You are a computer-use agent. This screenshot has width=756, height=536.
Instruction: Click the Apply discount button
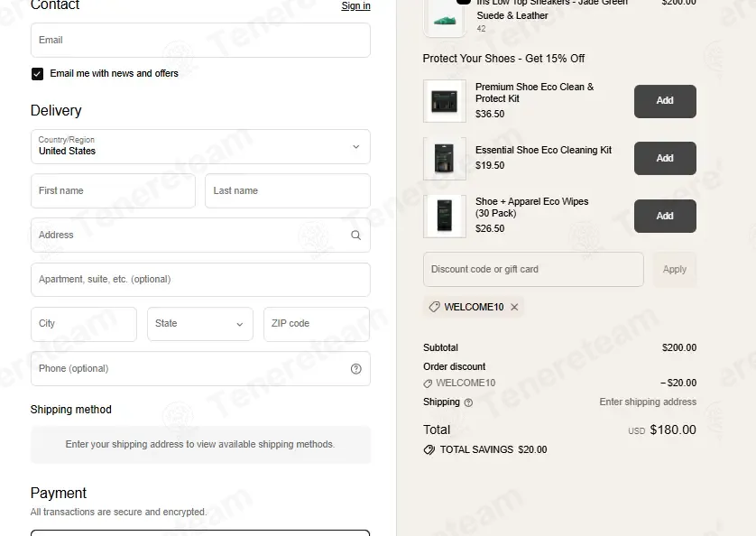click(675, 269)
